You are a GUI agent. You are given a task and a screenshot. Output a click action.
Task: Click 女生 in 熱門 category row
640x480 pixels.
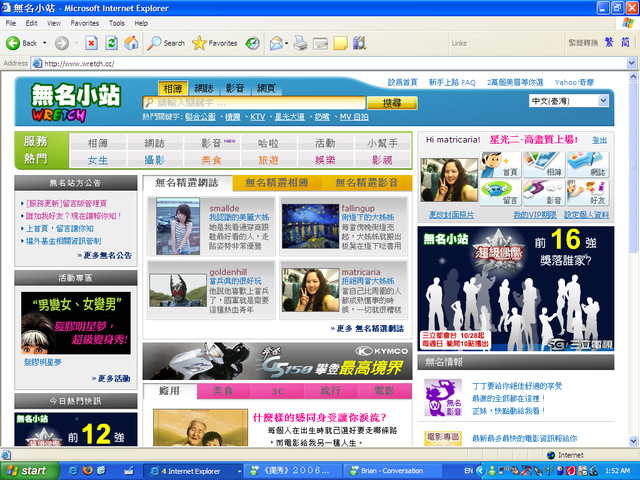click(x=98, y=160)
